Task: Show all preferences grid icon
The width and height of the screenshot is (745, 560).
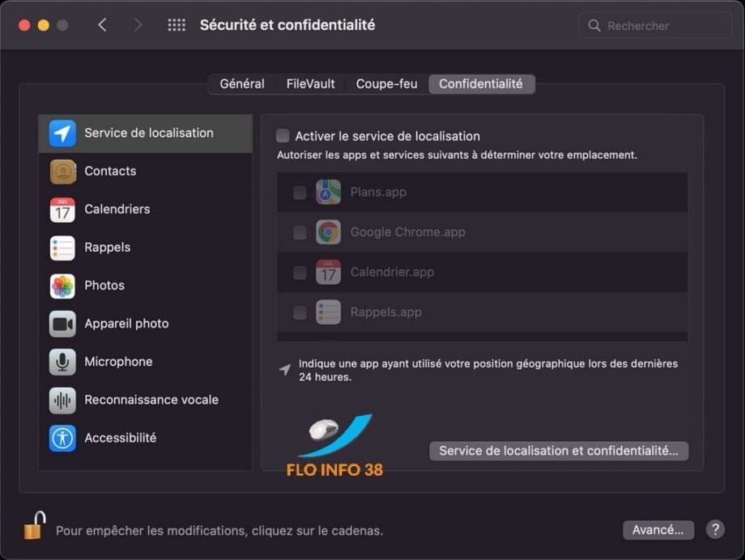Action: tap(177, 25)
